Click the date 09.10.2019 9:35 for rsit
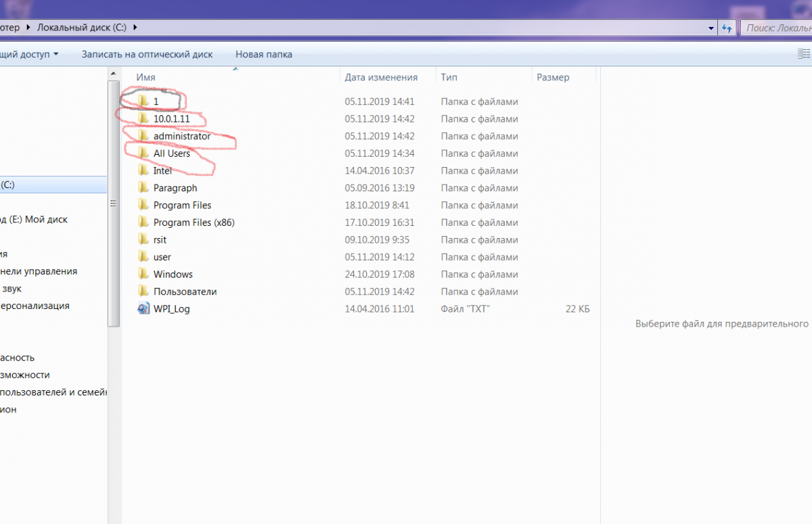The width and height of the screenshot is (812, 524). point(377,240)
